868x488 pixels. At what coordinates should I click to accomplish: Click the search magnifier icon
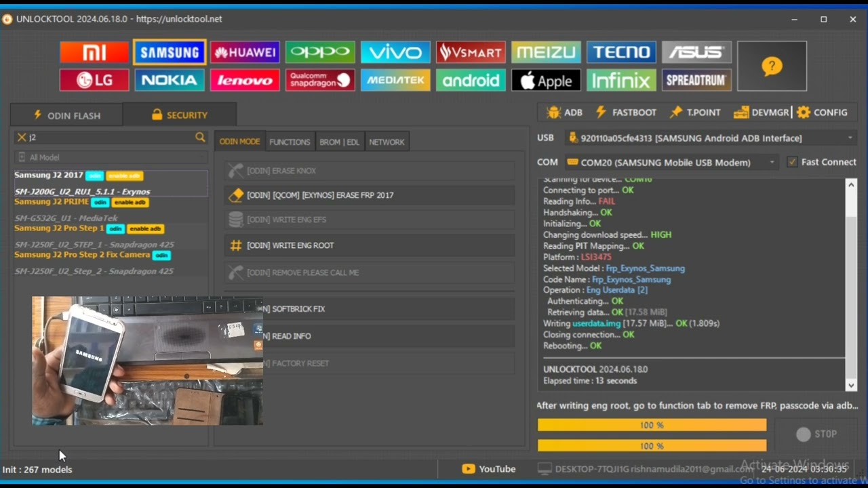tap(200, 137)
